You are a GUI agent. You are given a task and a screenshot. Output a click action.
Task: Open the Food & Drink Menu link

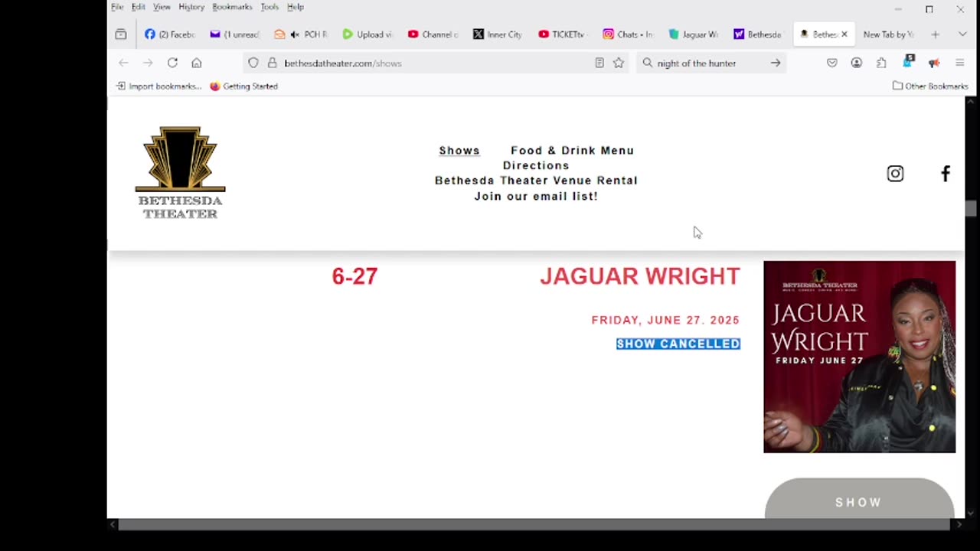pos(573,151)
